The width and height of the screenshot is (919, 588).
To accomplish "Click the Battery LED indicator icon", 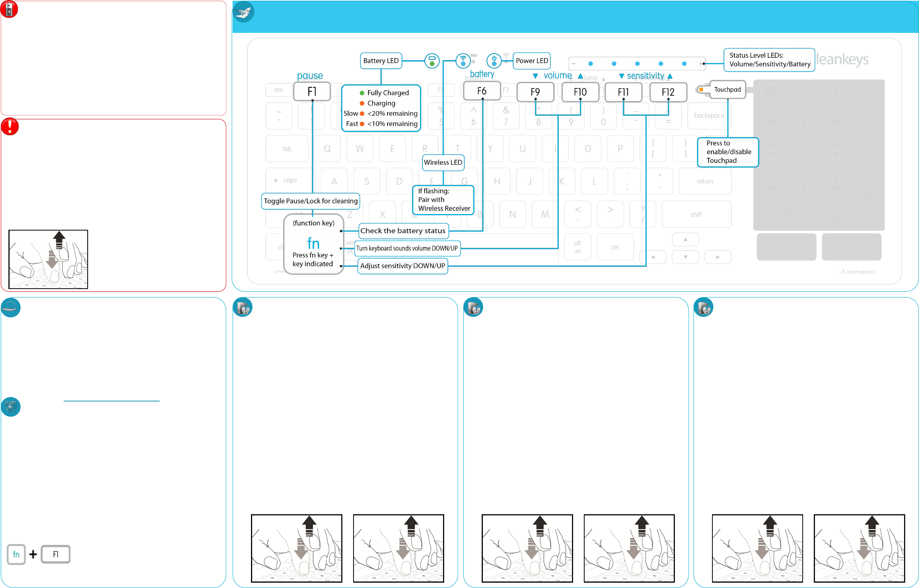I will (432, 61).
